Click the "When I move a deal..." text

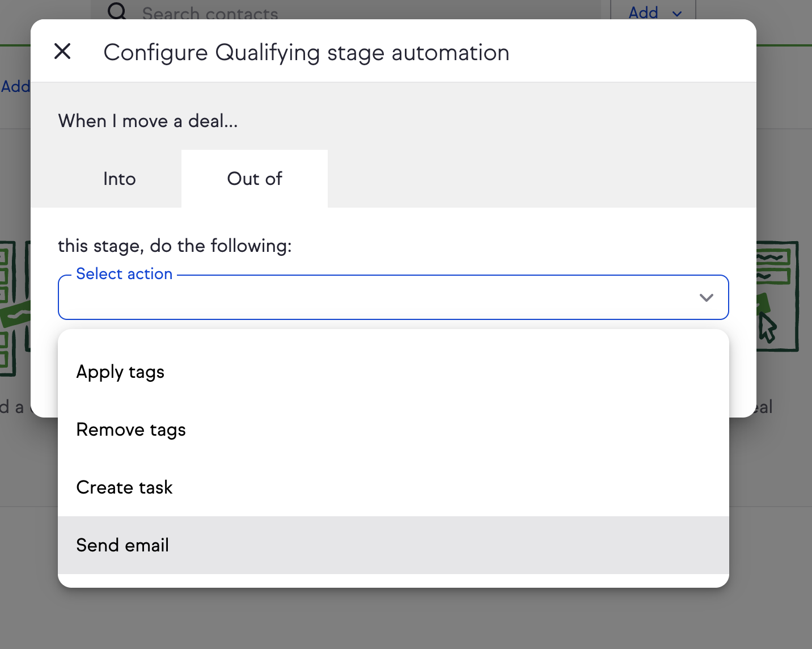point(148,121)
